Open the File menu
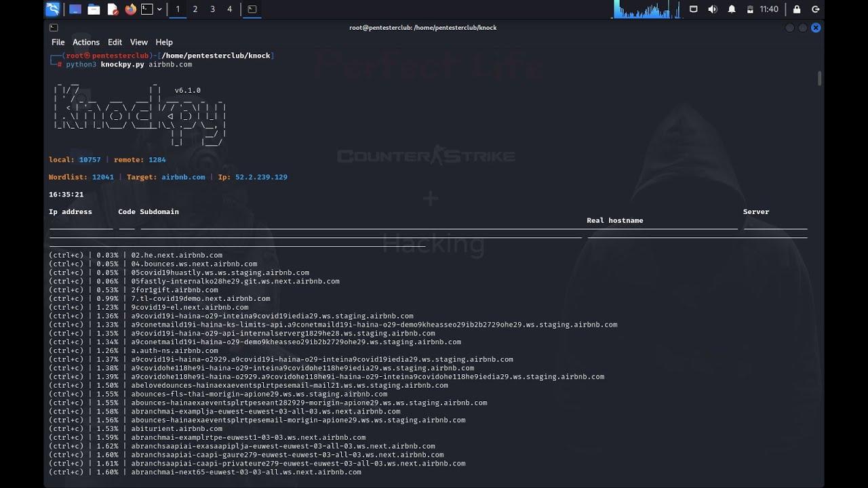 click(58, 42)
